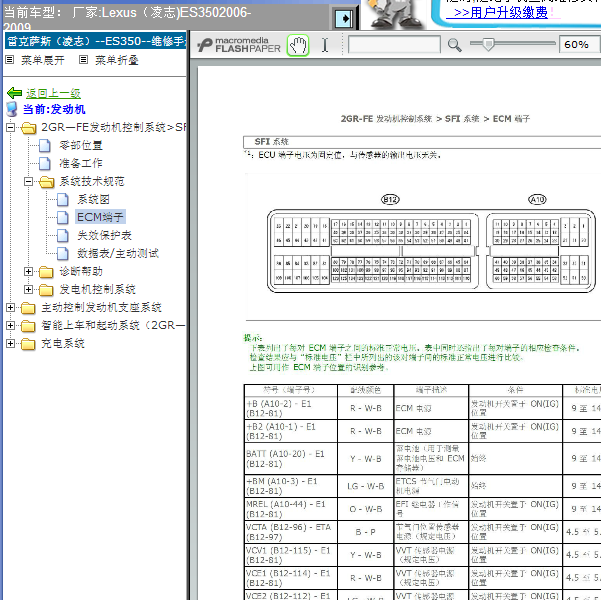The height and width of the screenshot is (600, 601).
Task: Open the 数据表/主动测试 page
Action: coord(118,253)
